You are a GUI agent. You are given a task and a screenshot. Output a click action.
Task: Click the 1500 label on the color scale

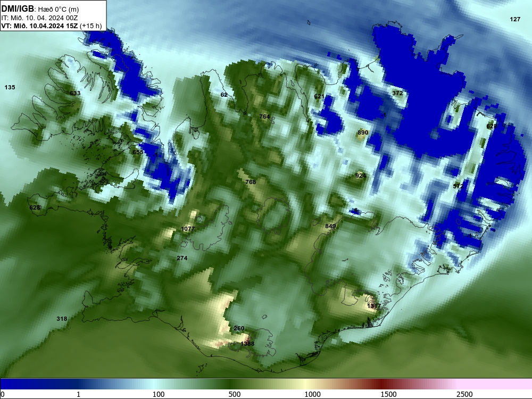point(388,394)
